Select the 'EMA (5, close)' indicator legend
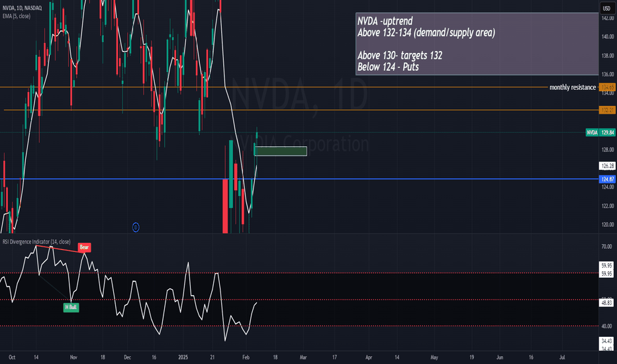 (x=17, y=16)
